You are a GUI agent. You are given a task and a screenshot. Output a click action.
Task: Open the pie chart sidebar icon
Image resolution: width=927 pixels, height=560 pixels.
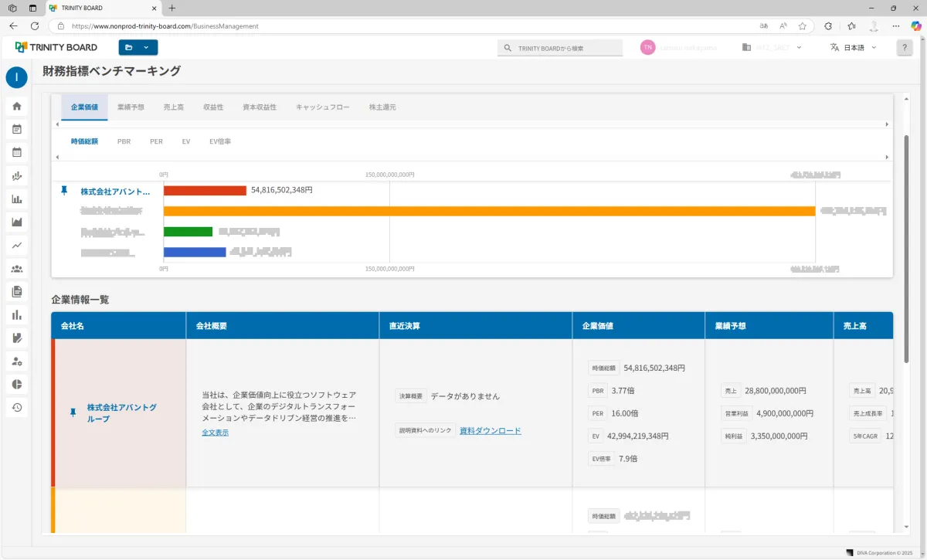tap(17, 385)
